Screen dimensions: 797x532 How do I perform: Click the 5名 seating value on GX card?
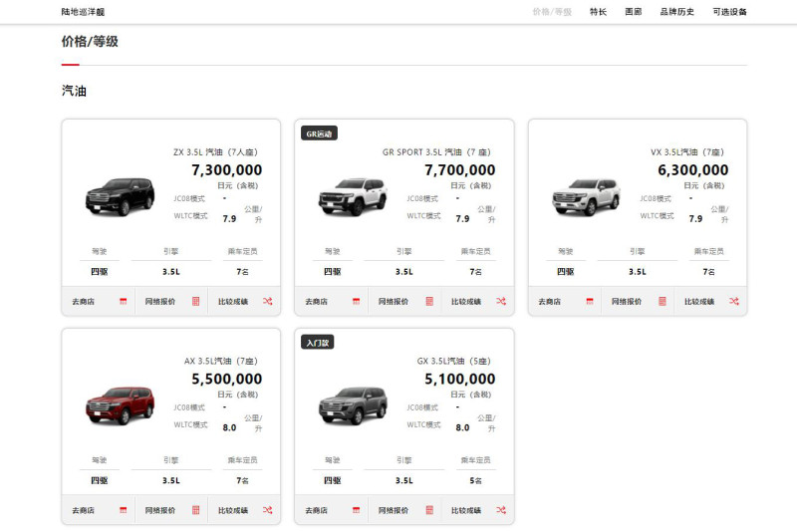[476, 480]
